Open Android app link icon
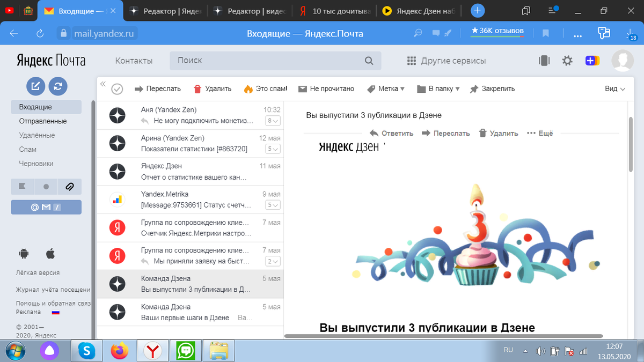644x362 pixels. (23, 253)
